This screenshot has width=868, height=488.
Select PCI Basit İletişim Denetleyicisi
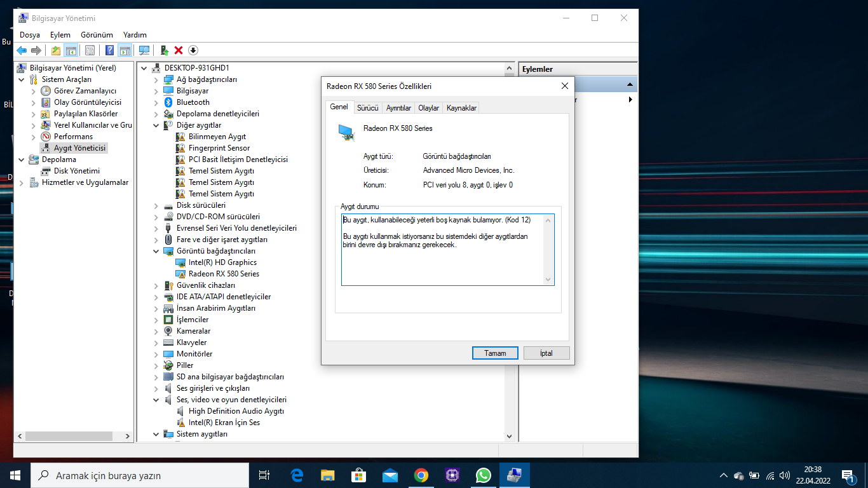point(238,159)
